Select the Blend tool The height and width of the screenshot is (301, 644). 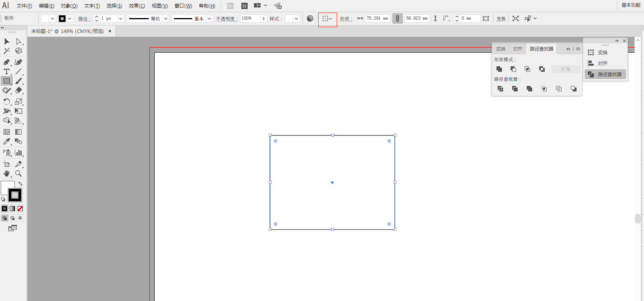point(18,141)
